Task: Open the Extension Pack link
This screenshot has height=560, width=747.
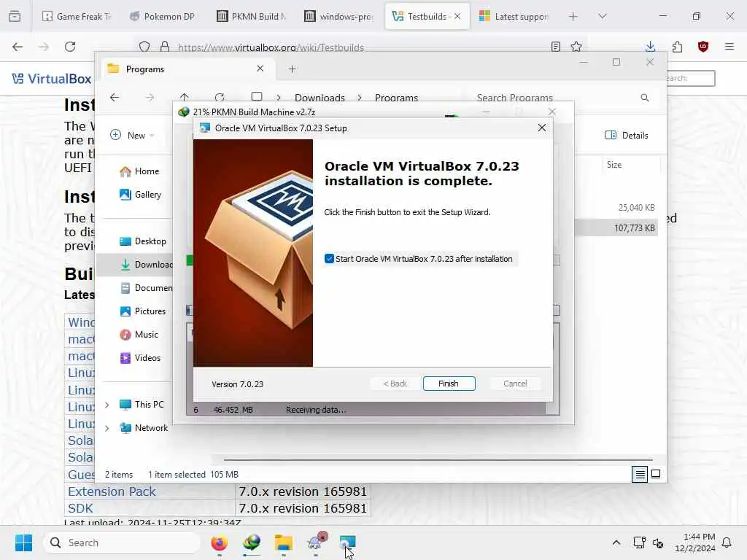Action: tap(112, 491)
